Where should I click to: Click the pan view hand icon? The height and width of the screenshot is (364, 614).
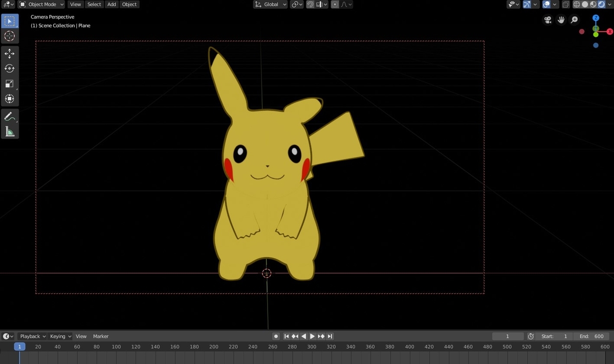(561, 20)
